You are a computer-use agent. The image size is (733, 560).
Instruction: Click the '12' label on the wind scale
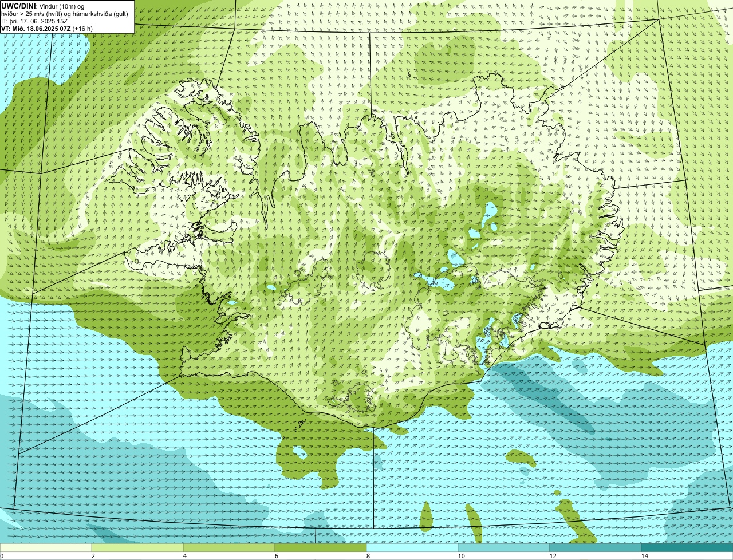[x=553, y=556]
